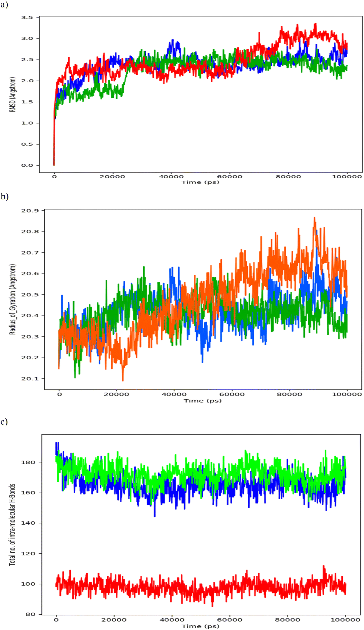Click "40000" x-tick in the RMSD plot
Viewport: 364px width, 630px height.
[171, 177]
